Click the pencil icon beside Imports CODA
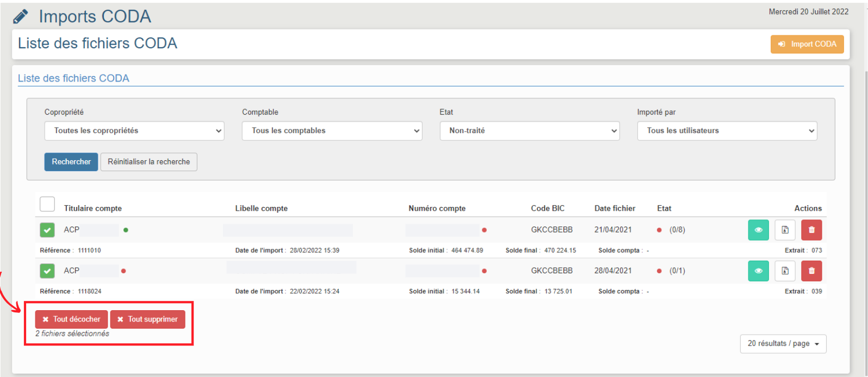868x377 pixels. (x=20, y=16)
